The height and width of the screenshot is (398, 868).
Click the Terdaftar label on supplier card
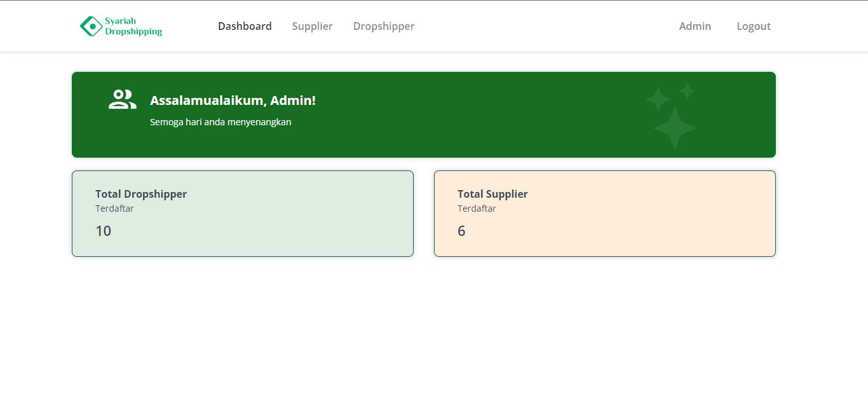click(x=477, y=208)
